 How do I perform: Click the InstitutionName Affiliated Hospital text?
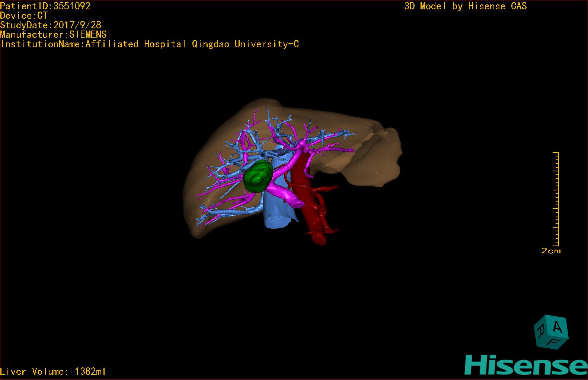pyautogui.click(x=150, y=44)
